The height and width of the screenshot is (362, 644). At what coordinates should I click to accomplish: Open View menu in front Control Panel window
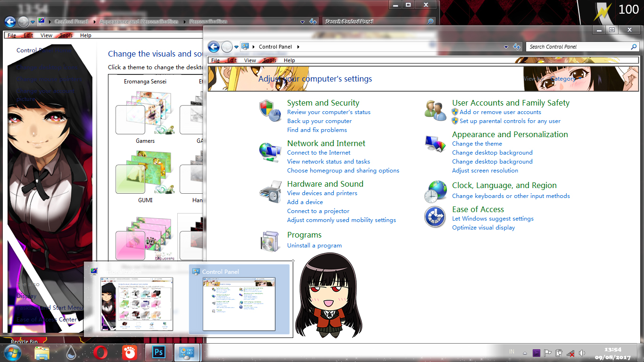(250, 60)
